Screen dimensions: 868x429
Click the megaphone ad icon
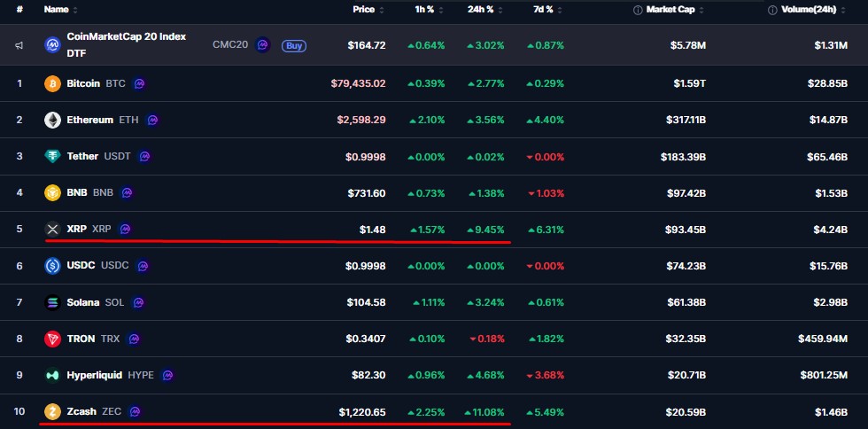pyautogui.click(x=19, y=45)
